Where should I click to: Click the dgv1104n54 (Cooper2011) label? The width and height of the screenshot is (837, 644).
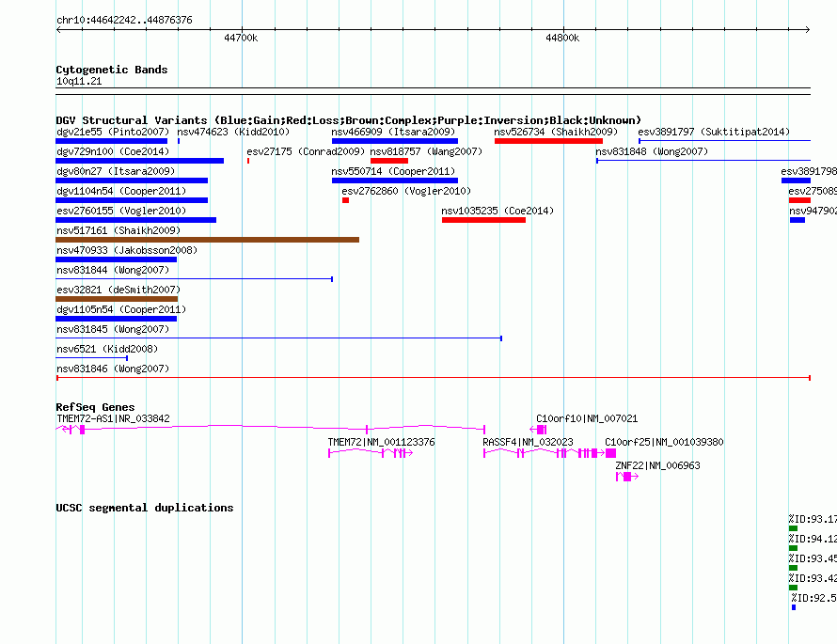pyautogui.click(x=121, y=191)
